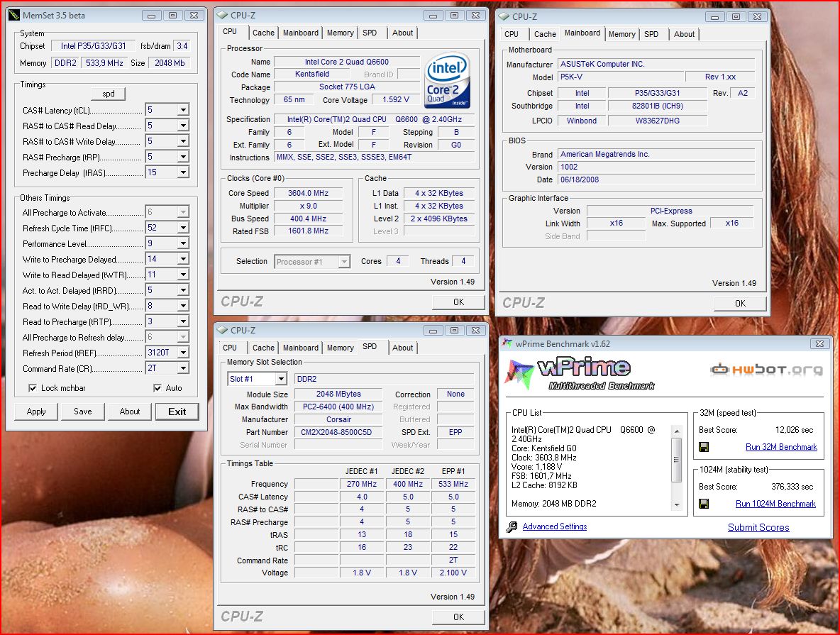The width and height of the screenshot is (840, 635).
Task: Open the Refresh Cycle Time (tRFC) dropdown
Action: (x=182, y=228)
